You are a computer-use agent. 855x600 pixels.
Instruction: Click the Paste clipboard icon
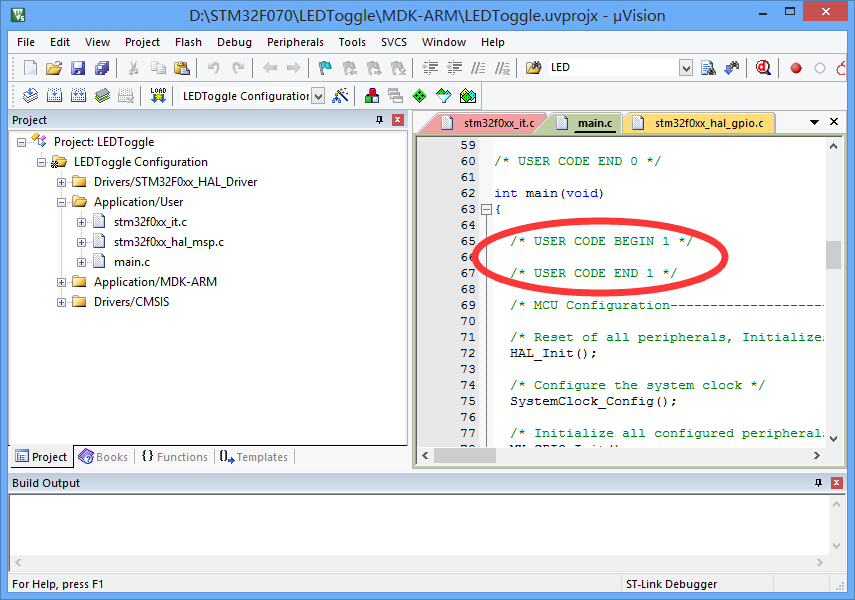[182, 68]
